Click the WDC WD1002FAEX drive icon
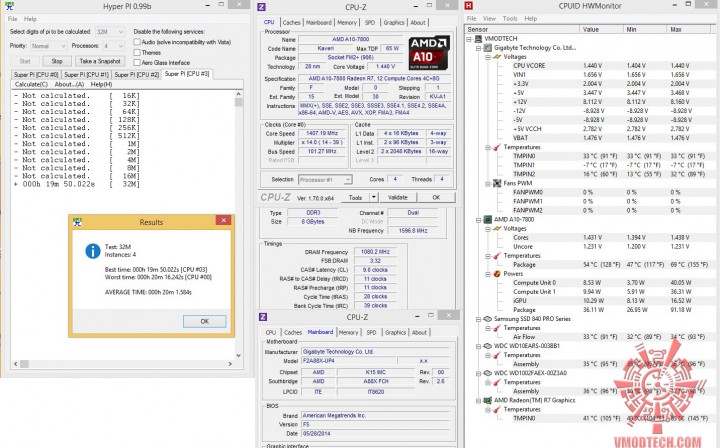This screenshot has width=720, height=448. click(488, 373)
